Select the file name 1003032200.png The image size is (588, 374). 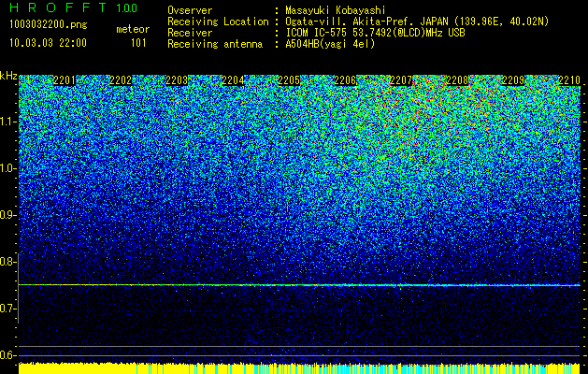[x=49, y=24]
